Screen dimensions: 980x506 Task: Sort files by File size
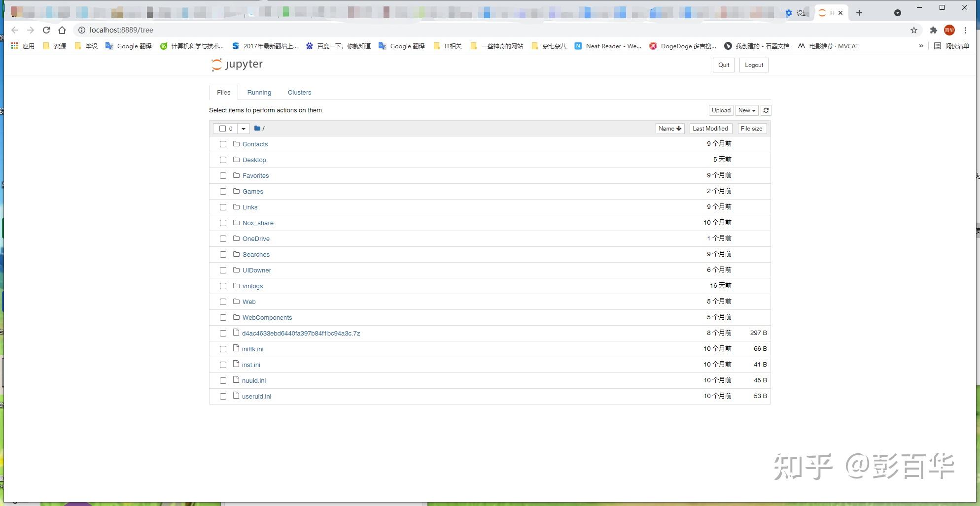pos(752,129)
